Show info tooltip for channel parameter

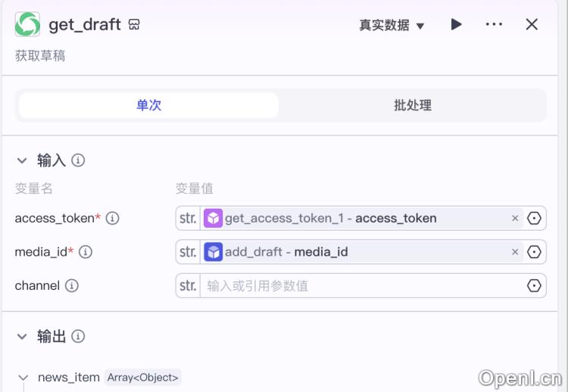click(x=72, y=285)
